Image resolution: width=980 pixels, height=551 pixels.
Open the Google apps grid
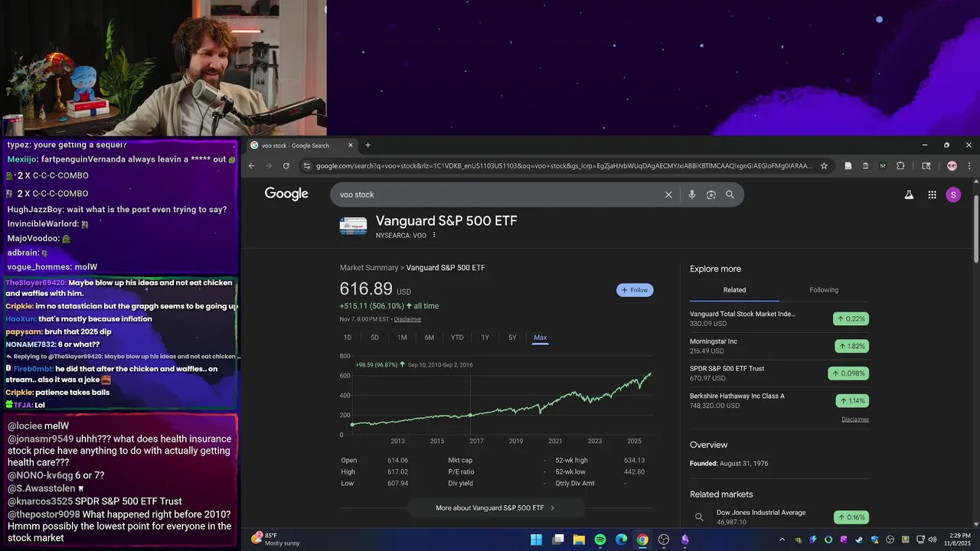pos(932,194)
